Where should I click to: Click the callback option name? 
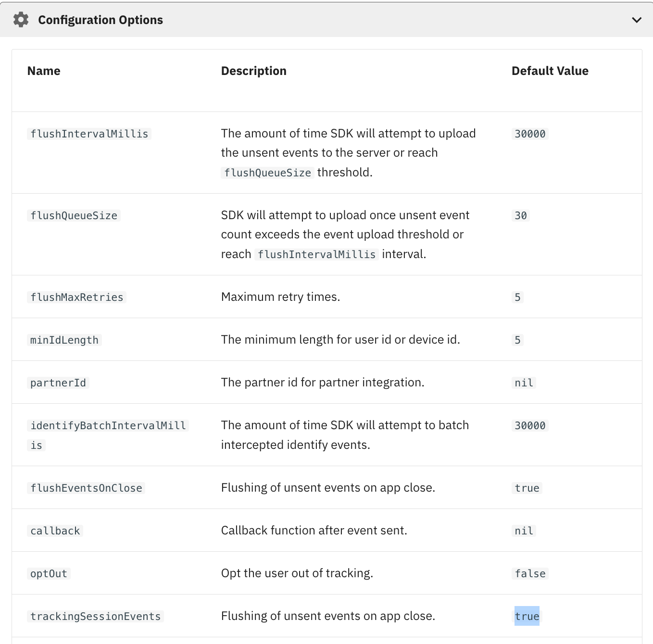point(55,531)
